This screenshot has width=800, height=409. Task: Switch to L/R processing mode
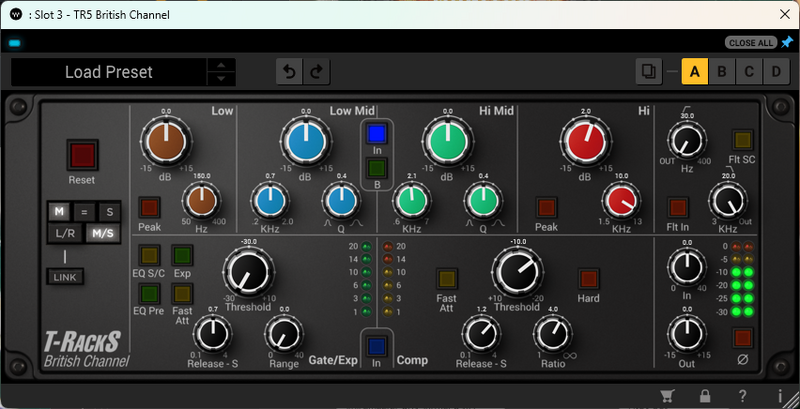pyautogui.click(x=66, y=234)
